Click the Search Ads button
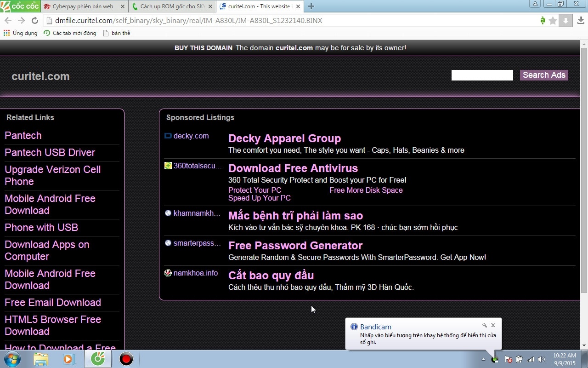 click(544, 75)
